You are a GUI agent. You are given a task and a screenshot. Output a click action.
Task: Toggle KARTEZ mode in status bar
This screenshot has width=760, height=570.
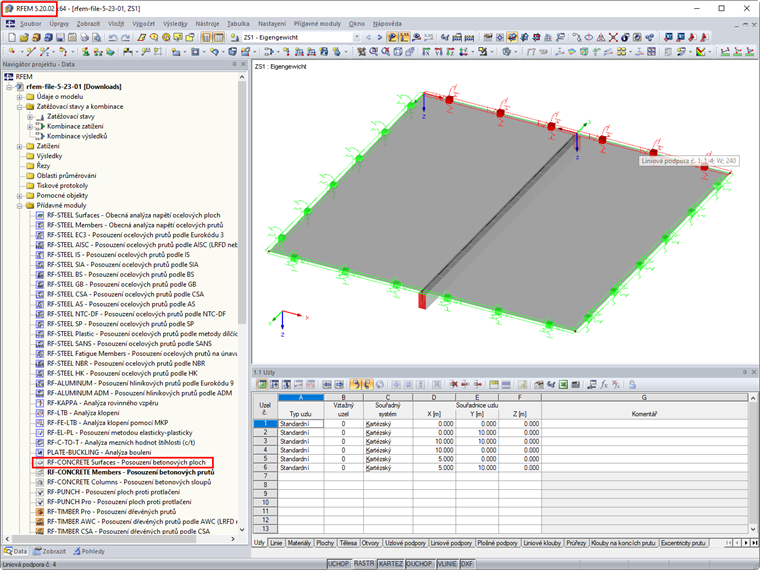390,564
